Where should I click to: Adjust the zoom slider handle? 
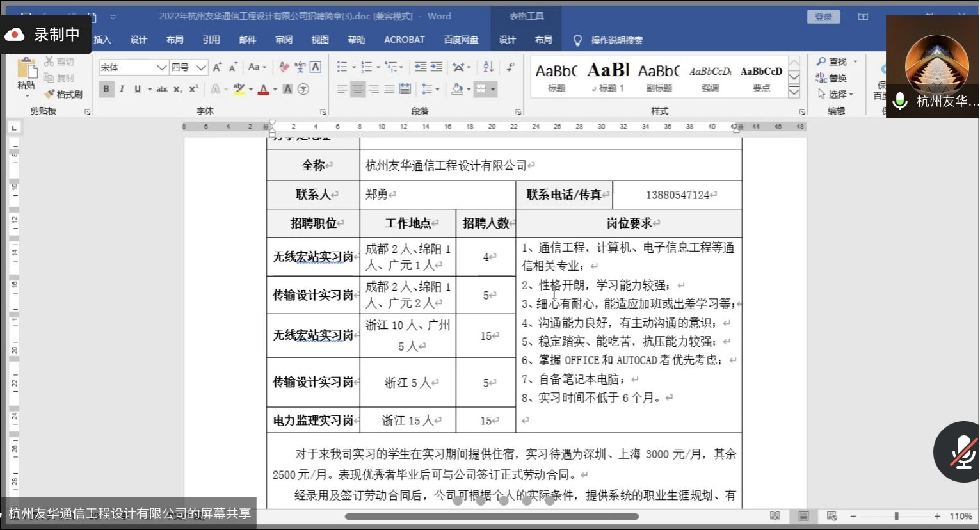(x=897, y=516)
